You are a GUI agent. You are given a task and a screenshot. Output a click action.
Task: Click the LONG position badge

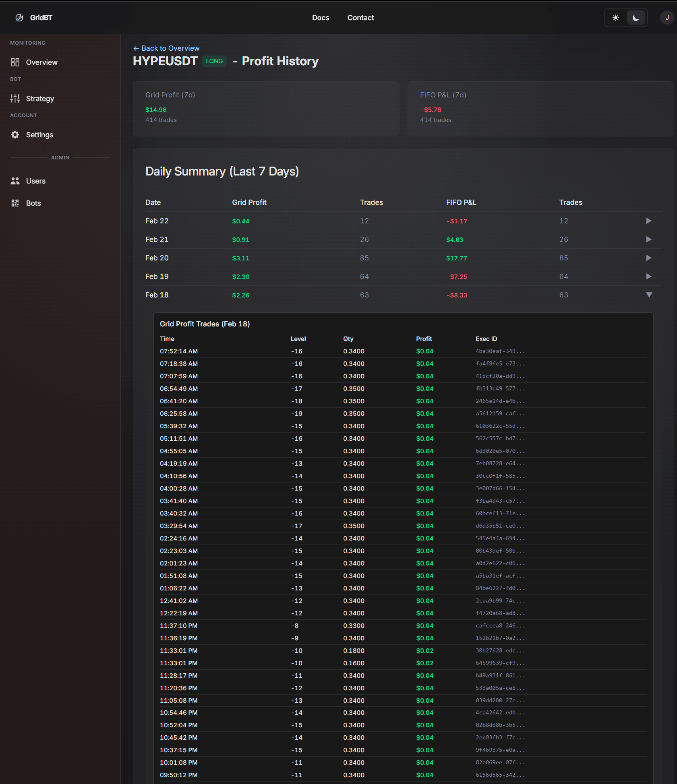(x=214, y=61)
